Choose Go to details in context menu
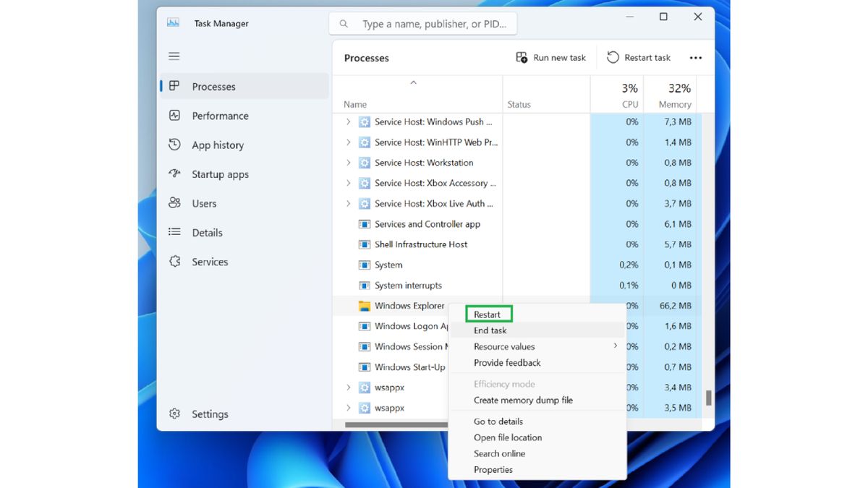 [x=498, y=421]
